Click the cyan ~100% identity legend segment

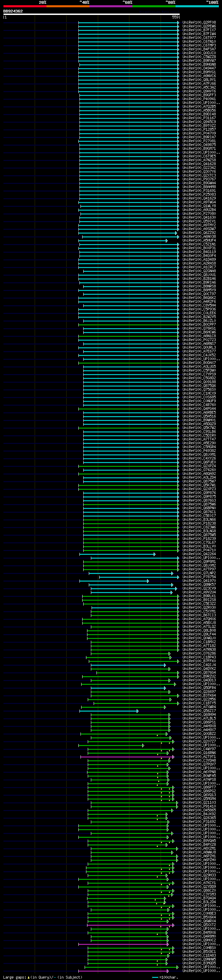click(x=197, y=6)
